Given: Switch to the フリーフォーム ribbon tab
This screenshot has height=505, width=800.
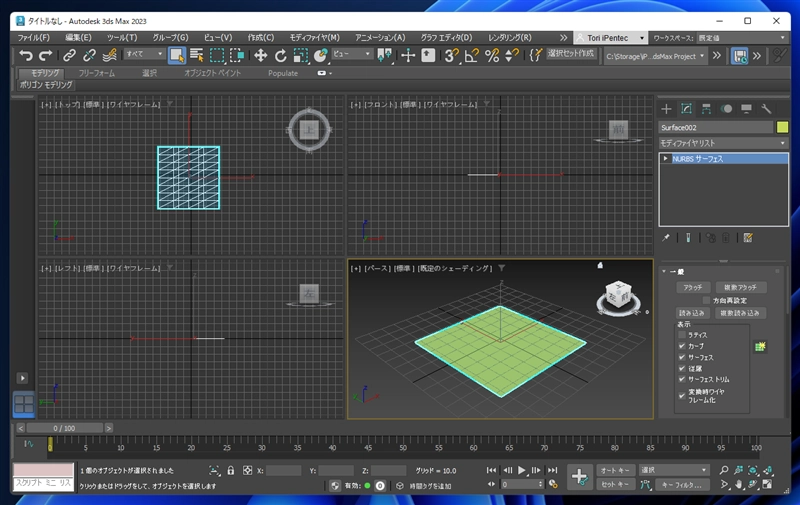Looking at the screenshot, I should click(97, 73).
